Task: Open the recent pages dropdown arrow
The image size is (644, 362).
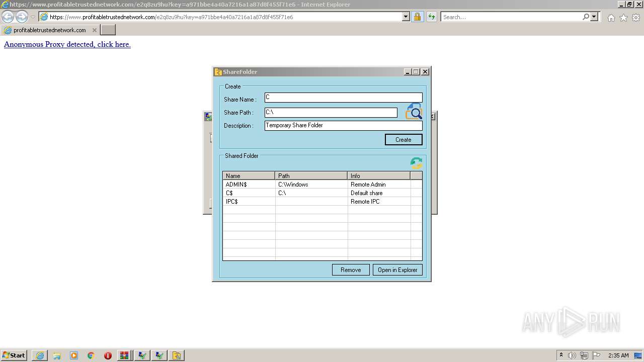Action: pos(33,17)
